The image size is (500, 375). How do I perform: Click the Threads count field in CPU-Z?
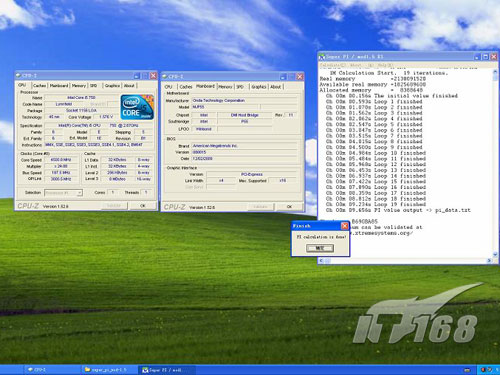[x=146, y=192]
